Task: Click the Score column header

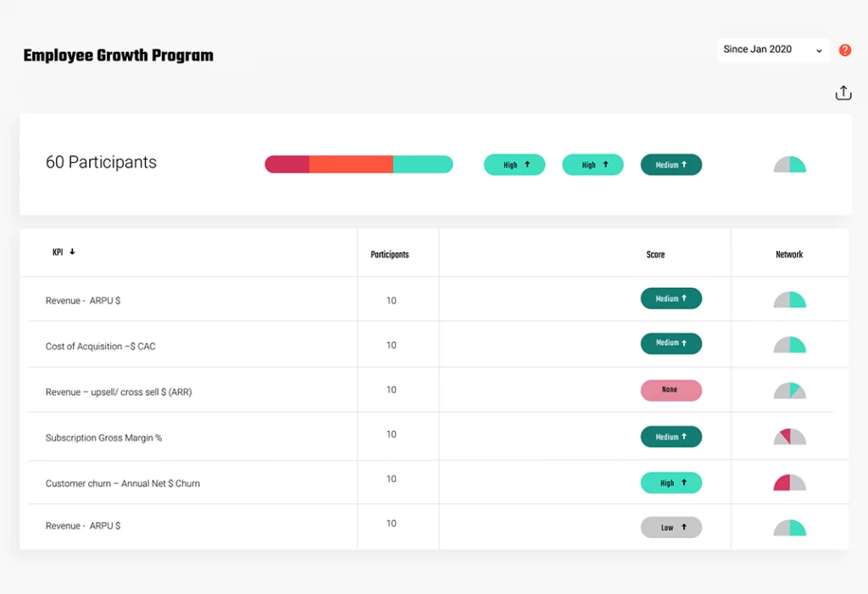Action: point(655,255)
